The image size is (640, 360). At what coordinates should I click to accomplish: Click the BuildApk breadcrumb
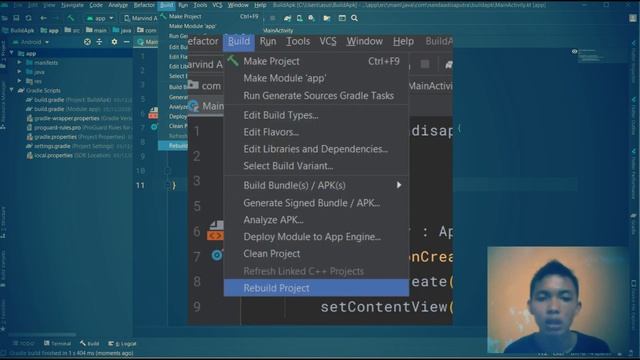pos(19,31)
